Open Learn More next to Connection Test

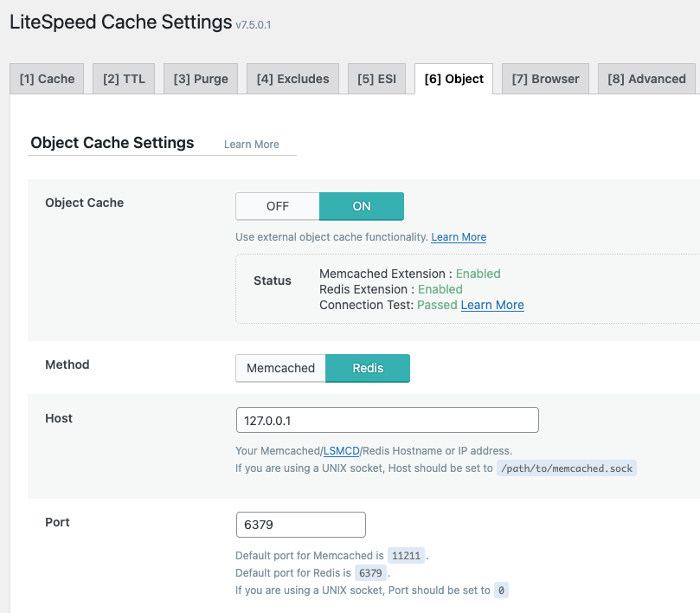pyautogui.click(x=492, y=305)
